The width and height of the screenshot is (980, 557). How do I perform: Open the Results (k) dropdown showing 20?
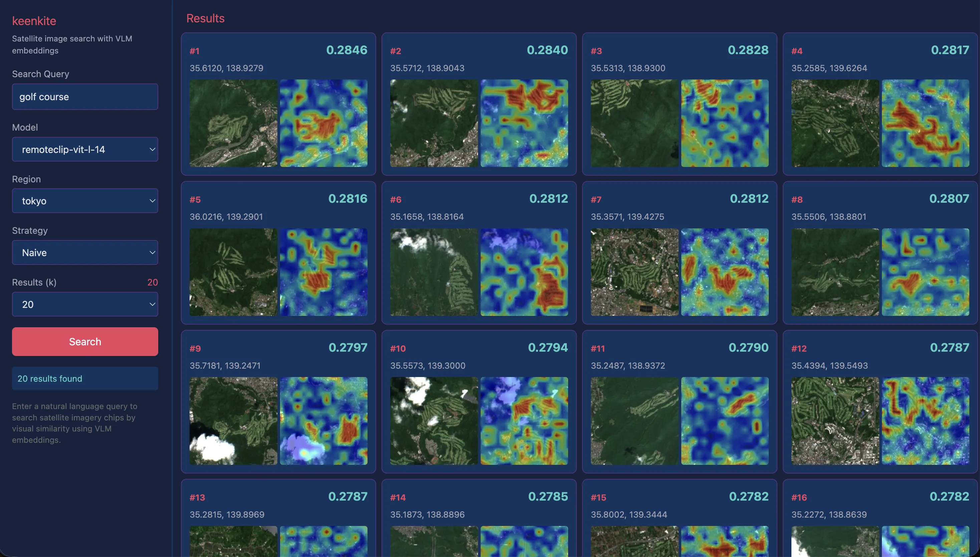point(85,305)
